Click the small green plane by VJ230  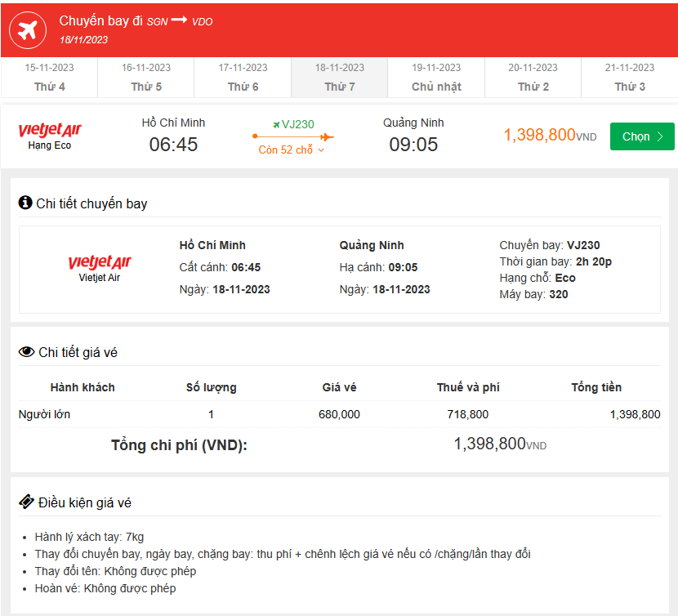pos(276,125)
